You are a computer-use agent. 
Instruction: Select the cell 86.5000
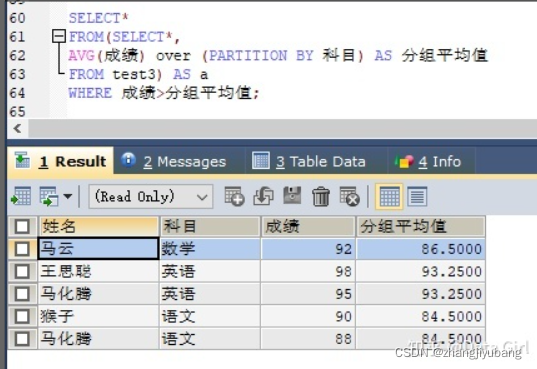(421, 249)
